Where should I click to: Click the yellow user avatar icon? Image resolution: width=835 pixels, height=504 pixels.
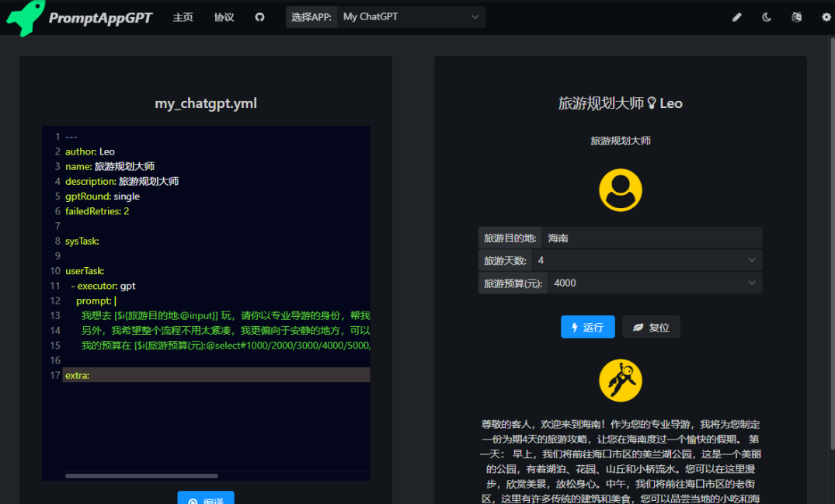(621, 190)
